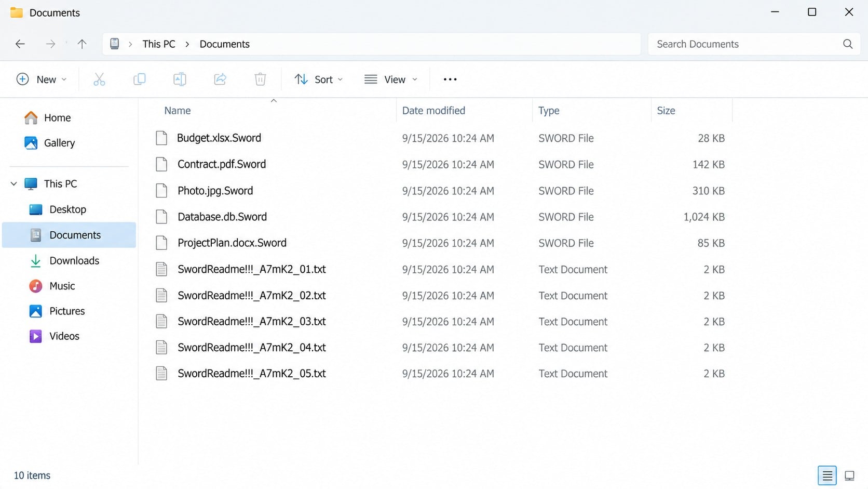This screenshot has width=868, height=489.
Task: Click Photo.jpg.Sword file icon
Action: pyautogui.click(x=161, y=191)
